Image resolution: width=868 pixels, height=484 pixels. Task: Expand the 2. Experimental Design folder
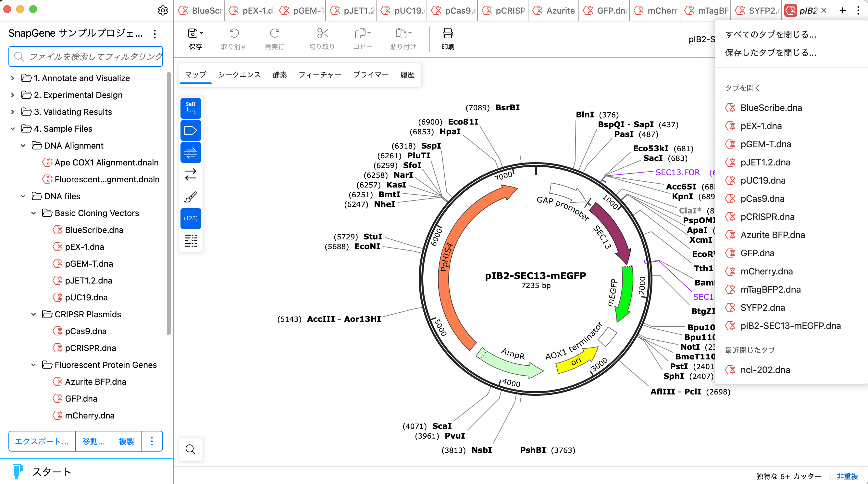[x=12, y=95]
